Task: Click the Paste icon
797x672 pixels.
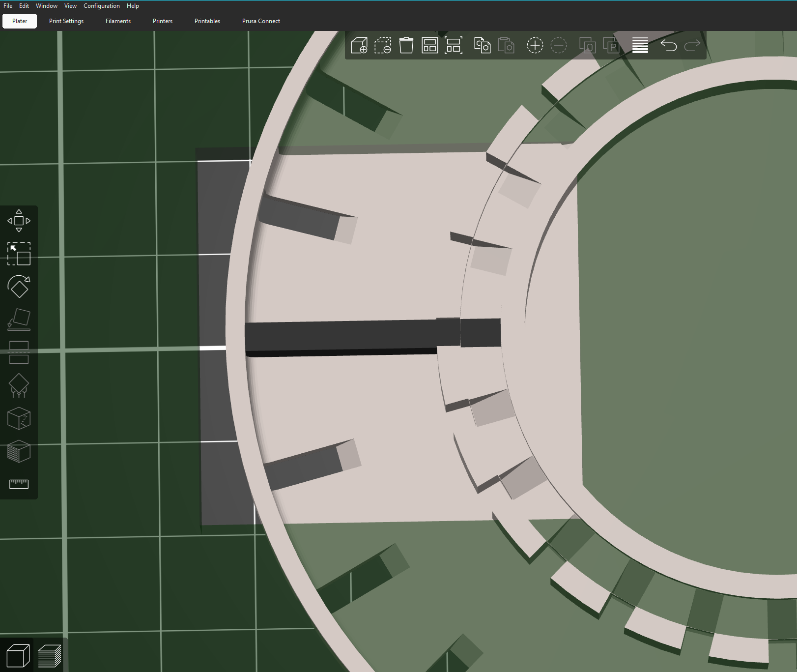Action: tap(506, 45)
